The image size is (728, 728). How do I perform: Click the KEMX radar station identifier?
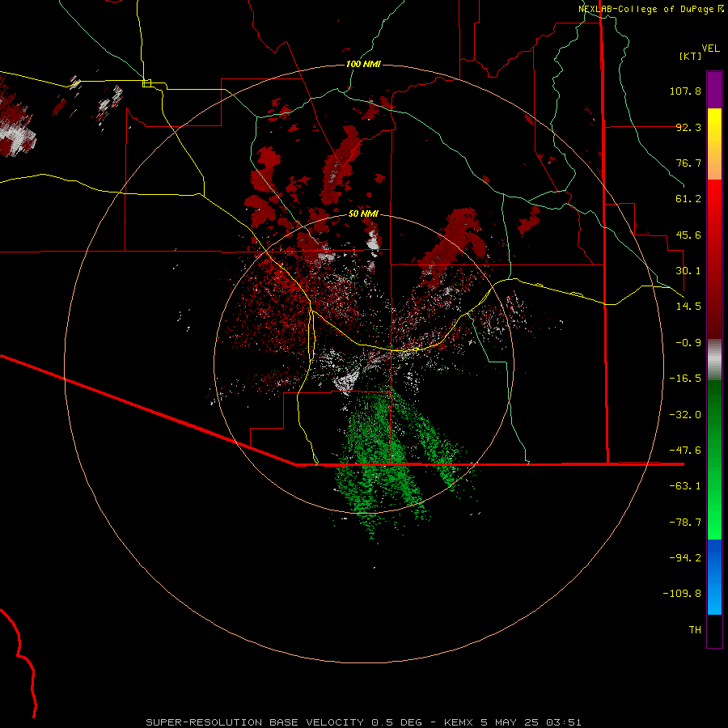click(459, 722)
